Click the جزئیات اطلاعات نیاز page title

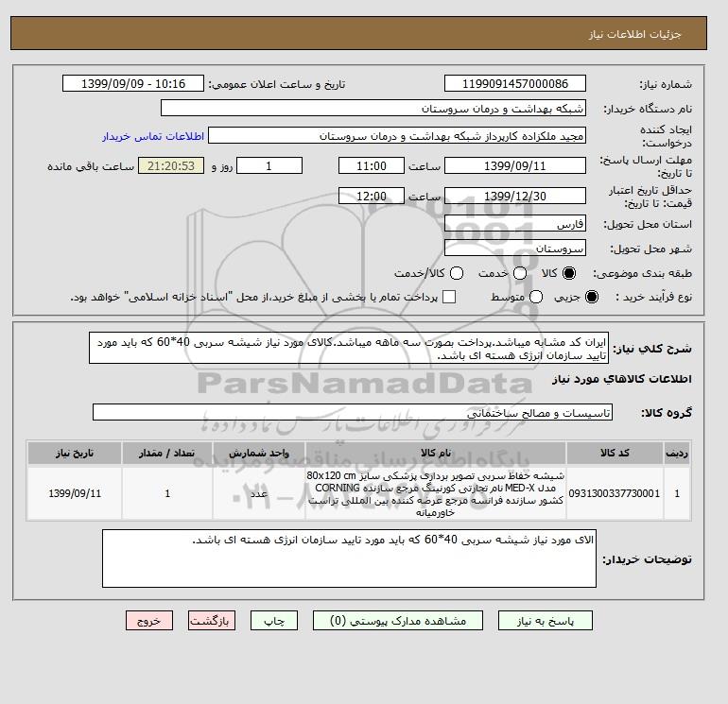pos(634,34)
